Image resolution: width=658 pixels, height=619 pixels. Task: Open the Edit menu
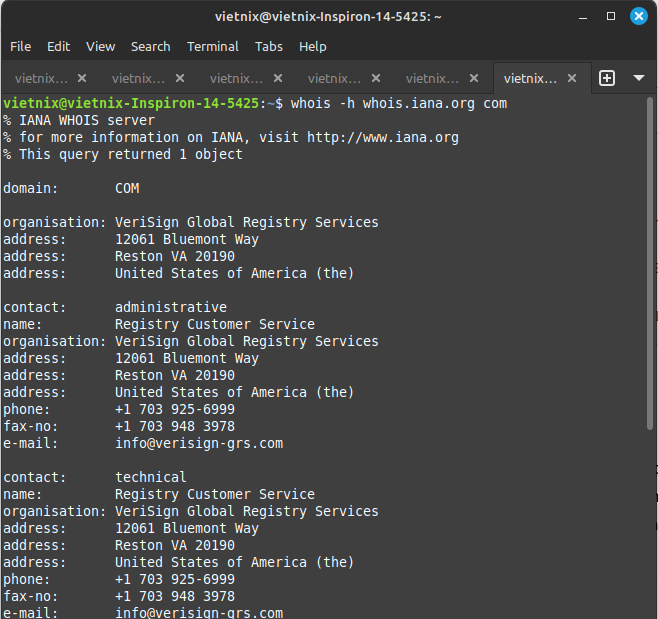[58, 47]
